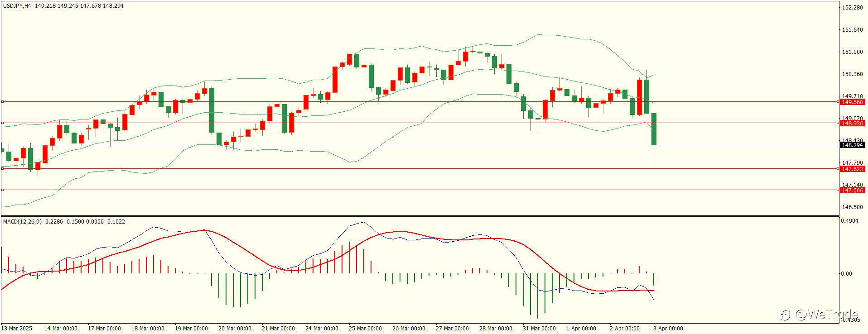Screen dimensions: 868x334
Task: Click the 2 Apr 00:00 date label
Action: 625,329
